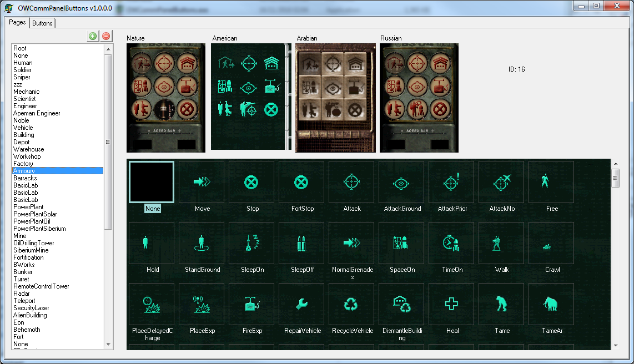Select the None blank button tile

click(x=152, y=182)
